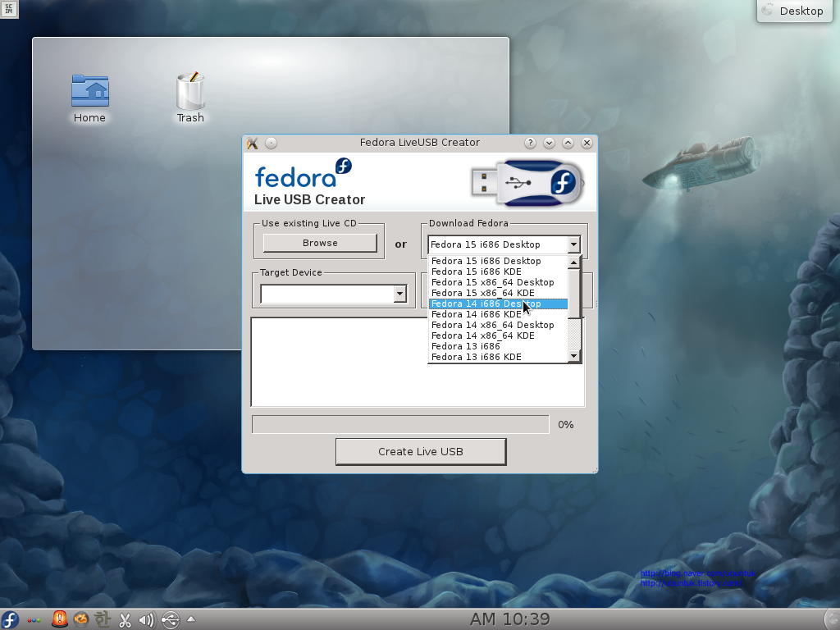Viewport: 840px width, 630px height.
Task: Click the activity pager dots icon
Action: pyautogui.click(x=34, y=621)
